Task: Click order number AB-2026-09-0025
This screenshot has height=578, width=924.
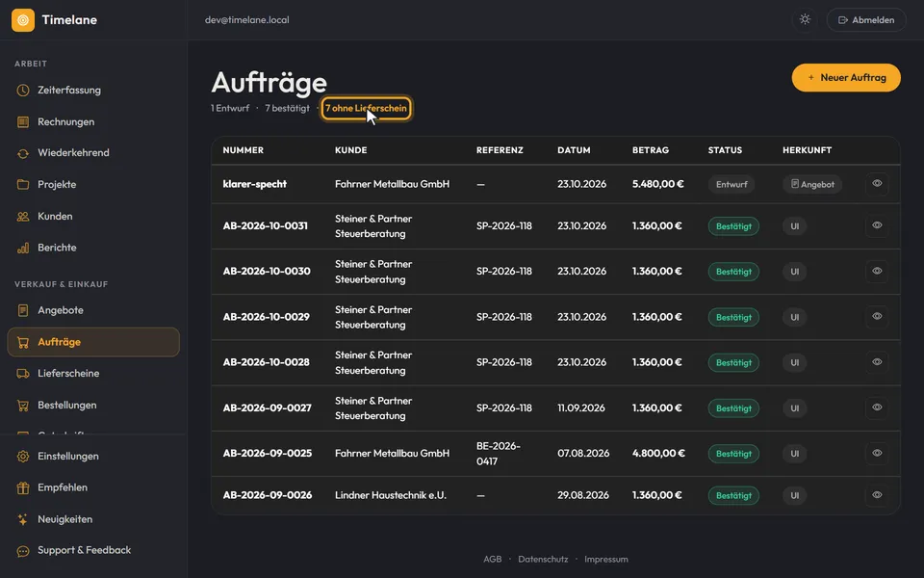Action: pos(267,454)
